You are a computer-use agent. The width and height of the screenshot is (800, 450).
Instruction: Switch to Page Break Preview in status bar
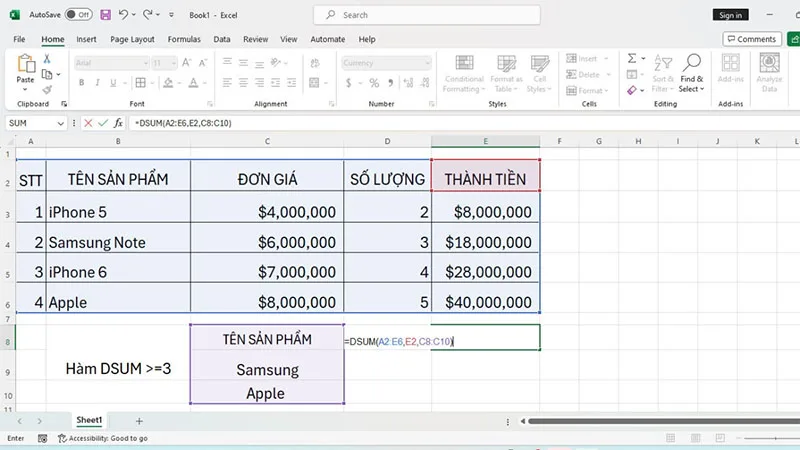(x=720, y=438)
